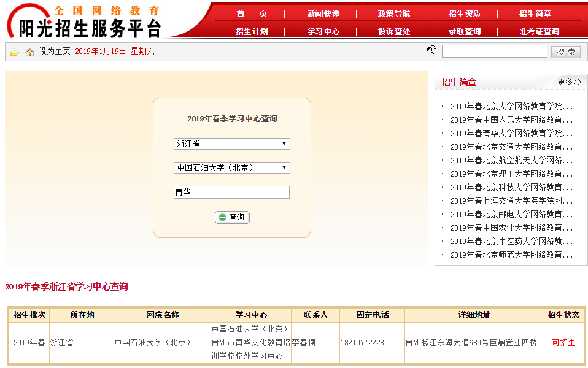588x368 pixels.
Task: Click the open folder icon in the toolbar
Action: click(x=14, y=53)
